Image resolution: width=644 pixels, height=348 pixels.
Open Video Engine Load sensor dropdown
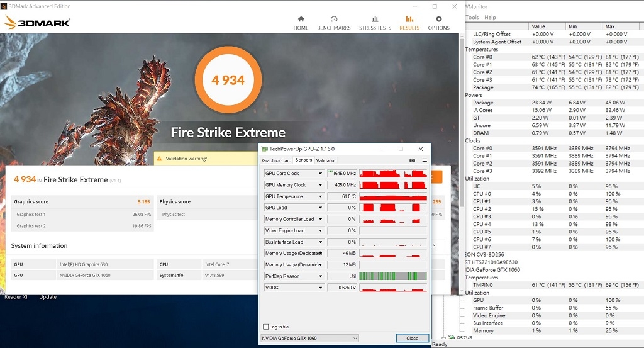[x=320, y=230]
